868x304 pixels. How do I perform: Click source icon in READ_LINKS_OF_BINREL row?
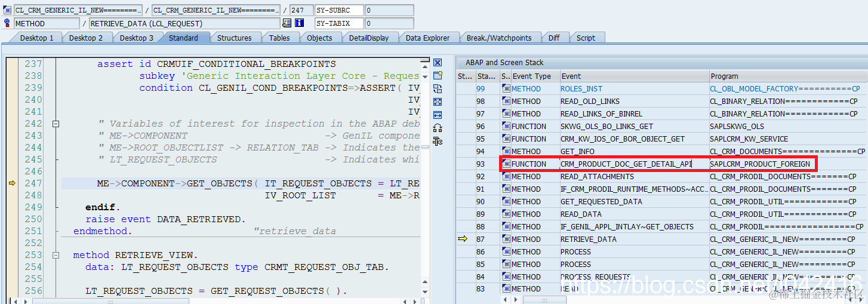tap(506, 113)
